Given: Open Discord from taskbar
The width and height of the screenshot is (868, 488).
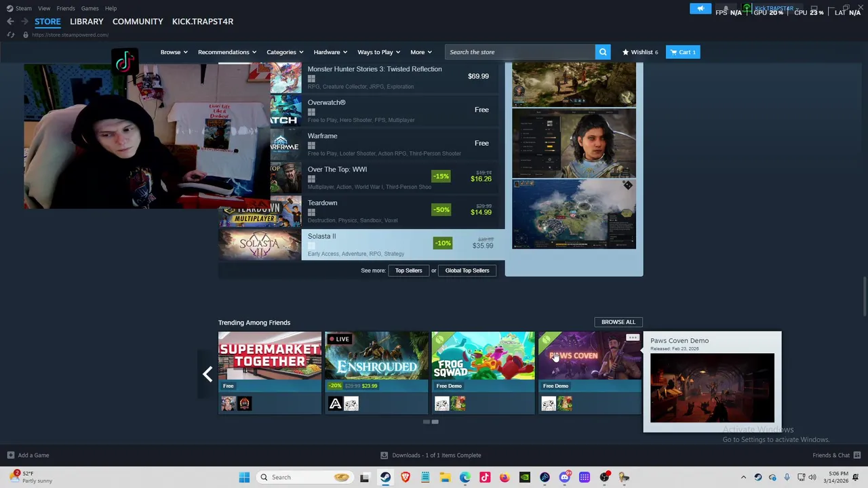Looking at the screenshot, I should [564, 477].
